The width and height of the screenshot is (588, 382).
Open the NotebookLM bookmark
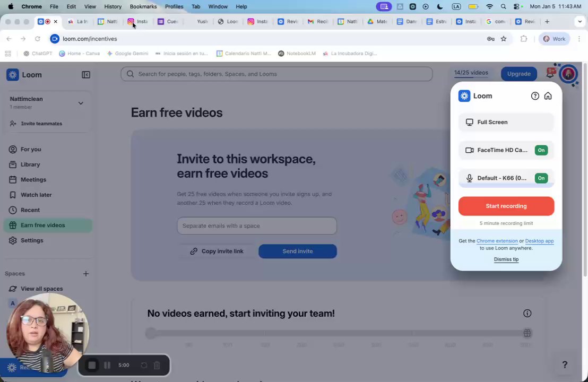pyautogui.click(x=297, y=54)
